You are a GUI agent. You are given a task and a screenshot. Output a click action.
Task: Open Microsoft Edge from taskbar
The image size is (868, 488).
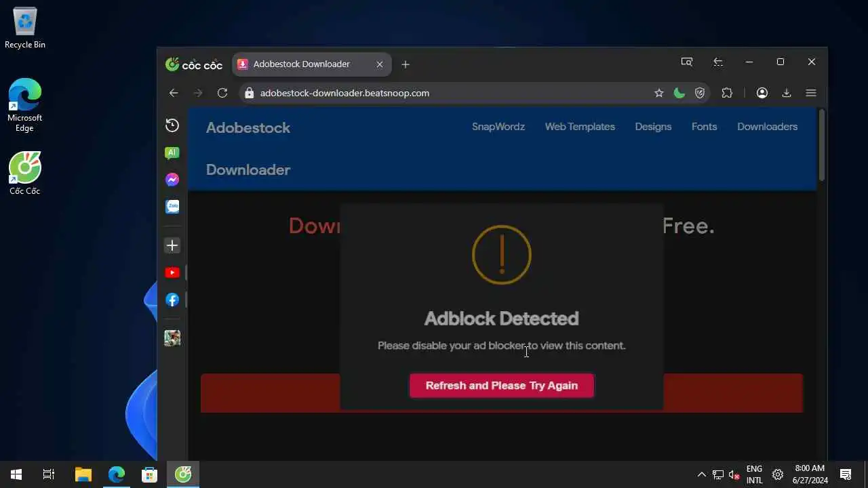117,474
